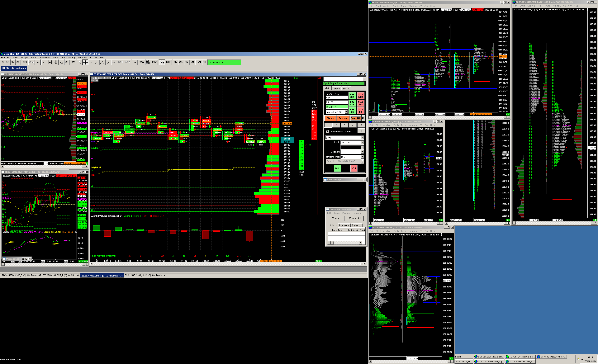Click the compress bar spacing icon
598x364 pixels.
tap(56, 62)
